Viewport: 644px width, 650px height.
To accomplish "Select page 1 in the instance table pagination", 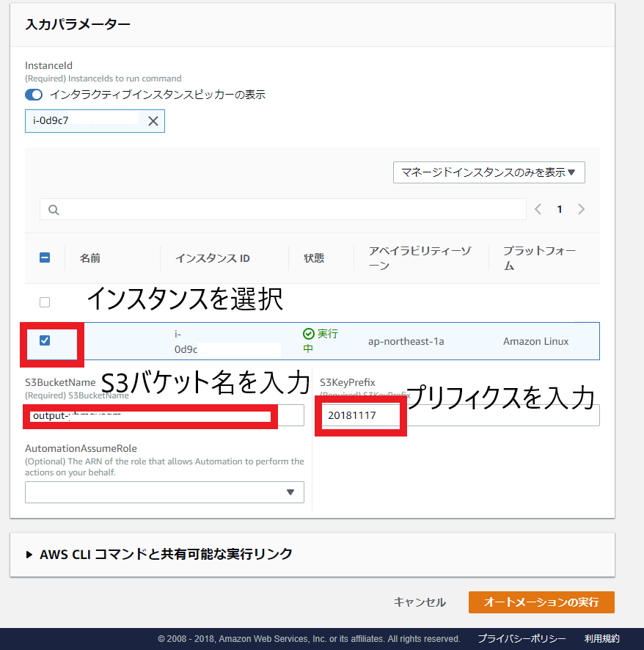I will 559,208.
